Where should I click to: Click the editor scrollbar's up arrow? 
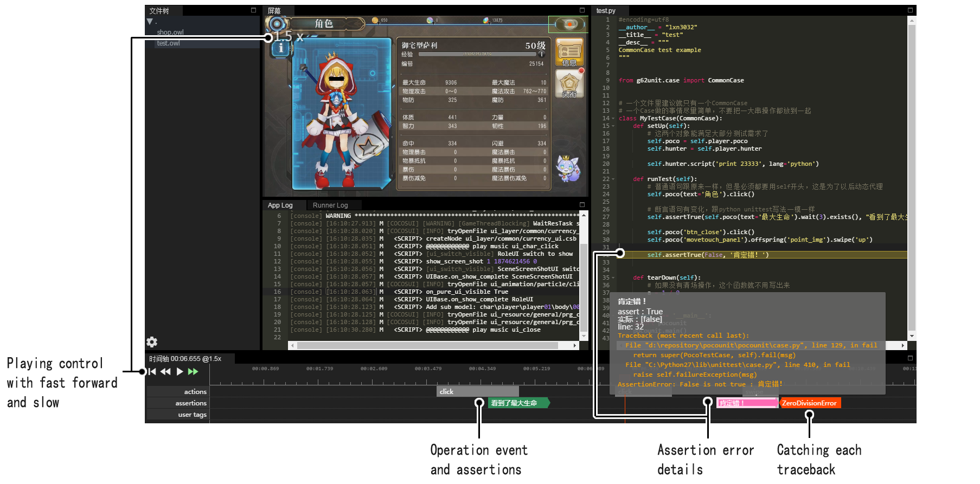tap(911, 20)
